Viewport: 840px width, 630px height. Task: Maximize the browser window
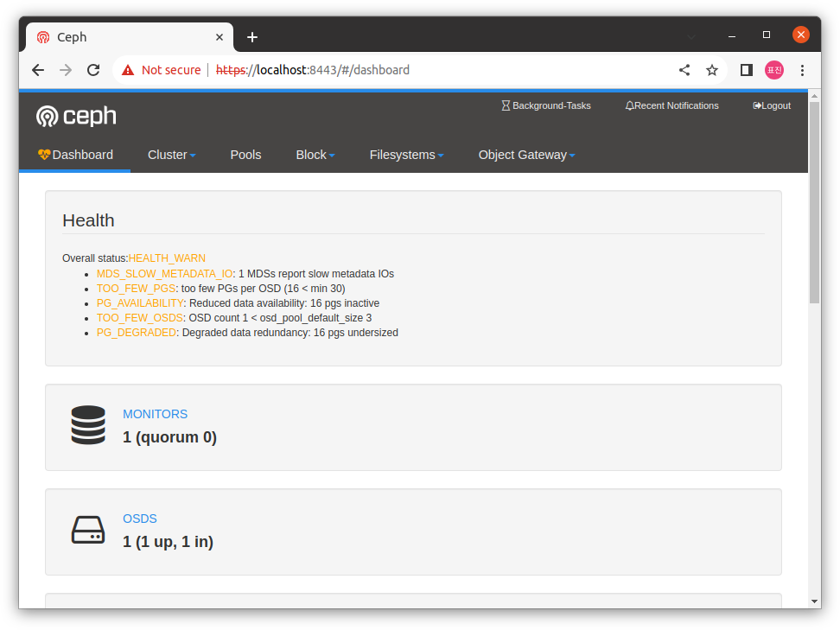[766, 35]
